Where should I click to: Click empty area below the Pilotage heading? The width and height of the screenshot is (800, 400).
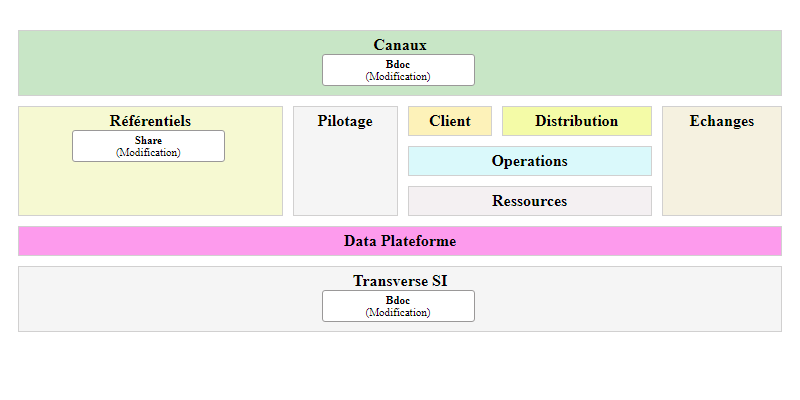coord(345,175)
